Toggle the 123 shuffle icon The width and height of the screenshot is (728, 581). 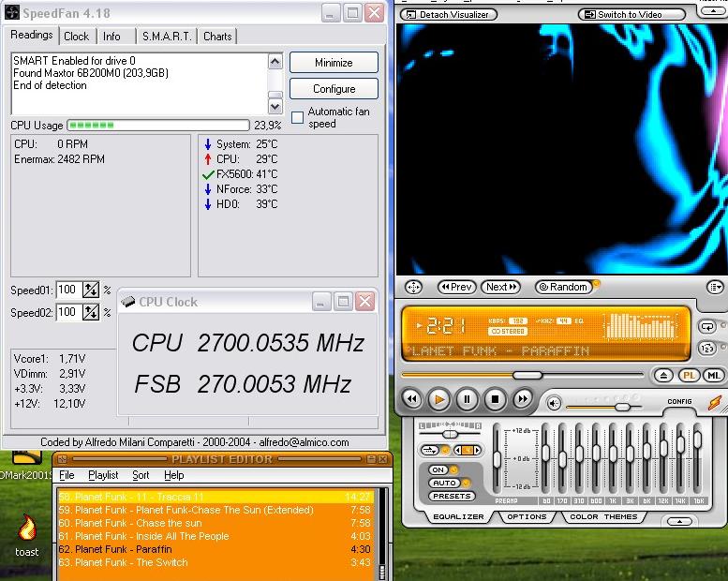tap(707, 348)
